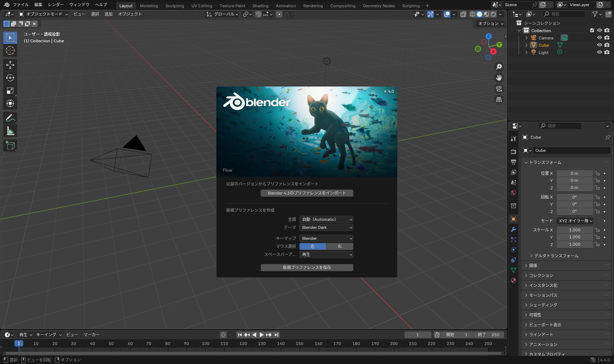Hide the Cube in the viewport with its eye toggle
The width and height of the screenshot is (614, 364).
click(x=599, y=45)
